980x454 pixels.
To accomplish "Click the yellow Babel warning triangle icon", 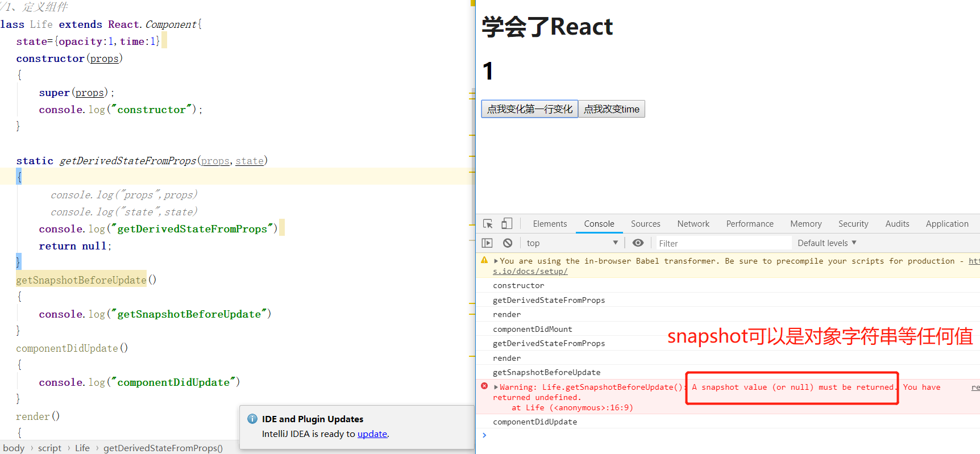I will (x=484, y=260).
